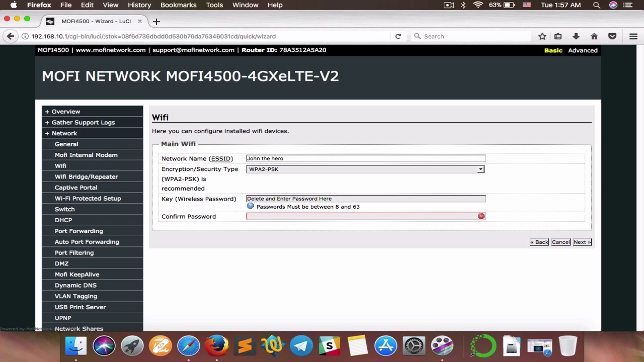Open a new tab with plus button
Image resolution: width=644 pixels, height=362 pixels.
tap(156, 22)
